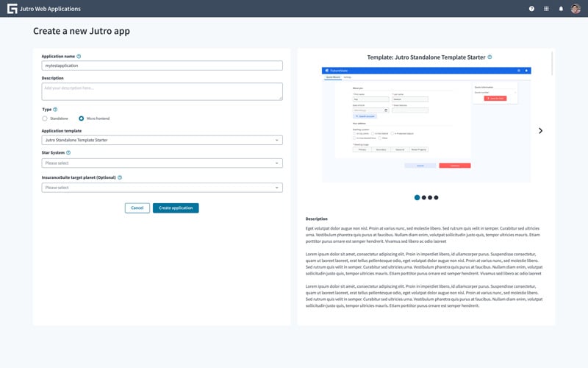Viewport: 588px width, 368px height.
Task: Focus the Description text area
Action: 162,91
